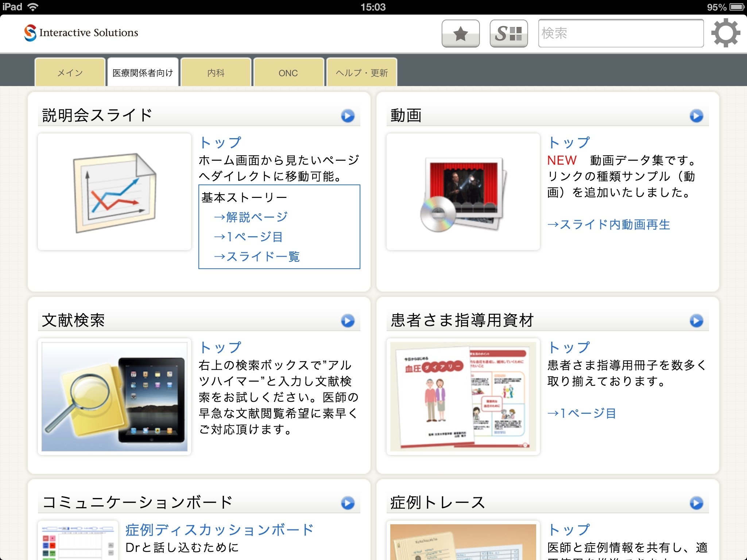Tap the red NEW label

pyautogui.click(x=562, y=160)
